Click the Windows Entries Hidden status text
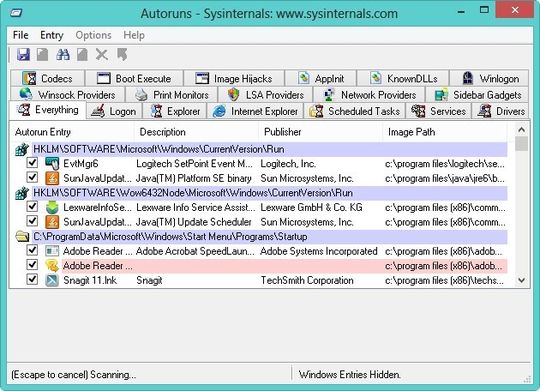 click(350, 374)
